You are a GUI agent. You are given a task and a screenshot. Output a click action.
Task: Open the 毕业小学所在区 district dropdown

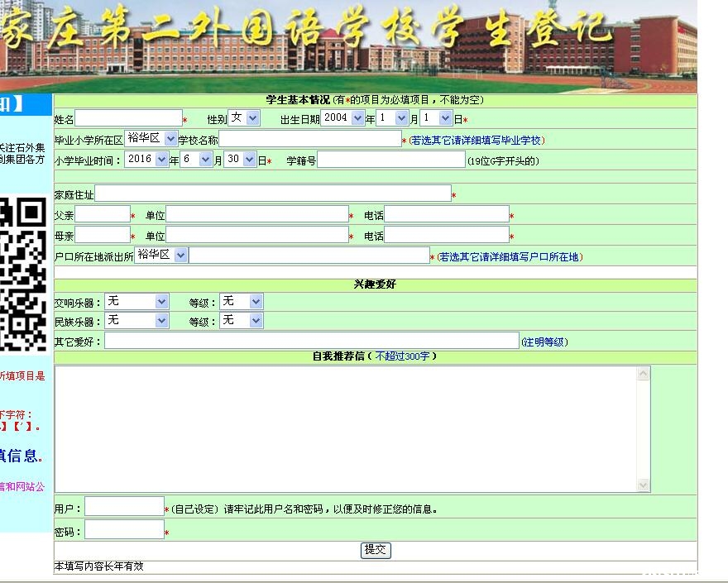[x=151, y=139]
